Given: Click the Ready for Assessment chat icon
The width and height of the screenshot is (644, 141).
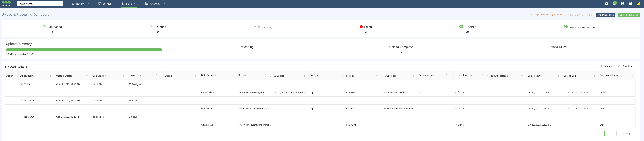Looking at the screenshot, I should coord(565,26).
